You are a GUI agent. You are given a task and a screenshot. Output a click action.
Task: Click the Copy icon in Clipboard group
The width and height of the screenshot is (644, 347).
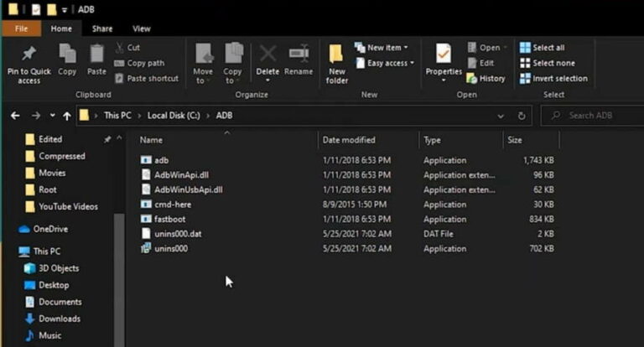tap(67, 55)
